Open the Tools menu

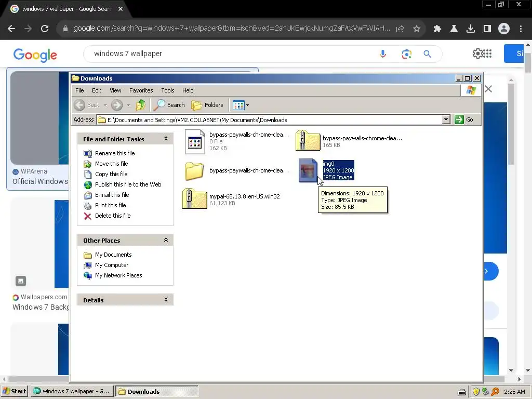tap(168, 90)
